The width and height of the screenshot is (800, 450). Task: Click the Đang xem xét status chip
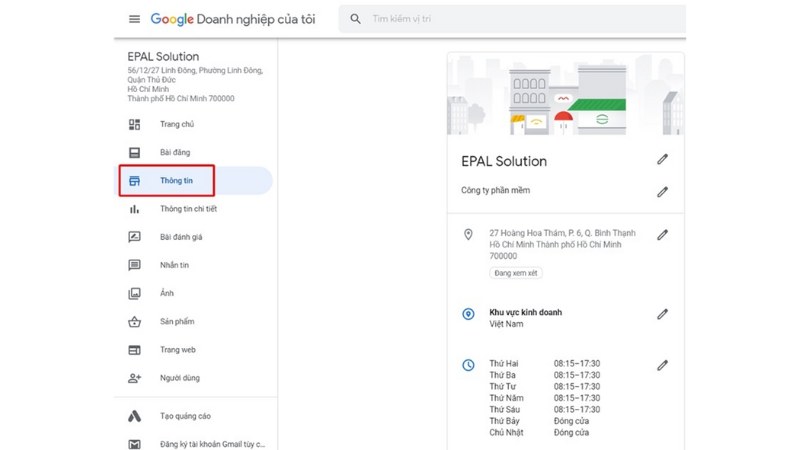(x=516, y=273)
